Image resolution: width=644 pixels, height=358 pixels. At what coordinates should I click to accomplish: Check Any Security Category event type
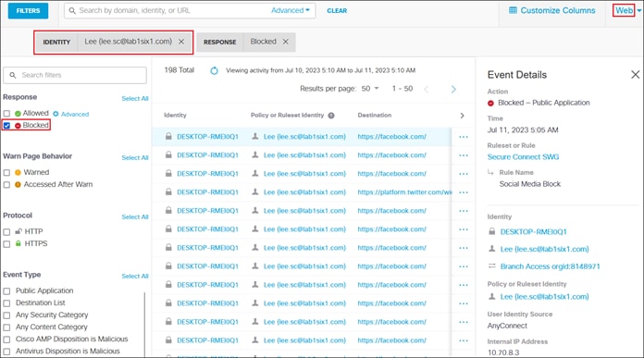click(x=6, y=315)
